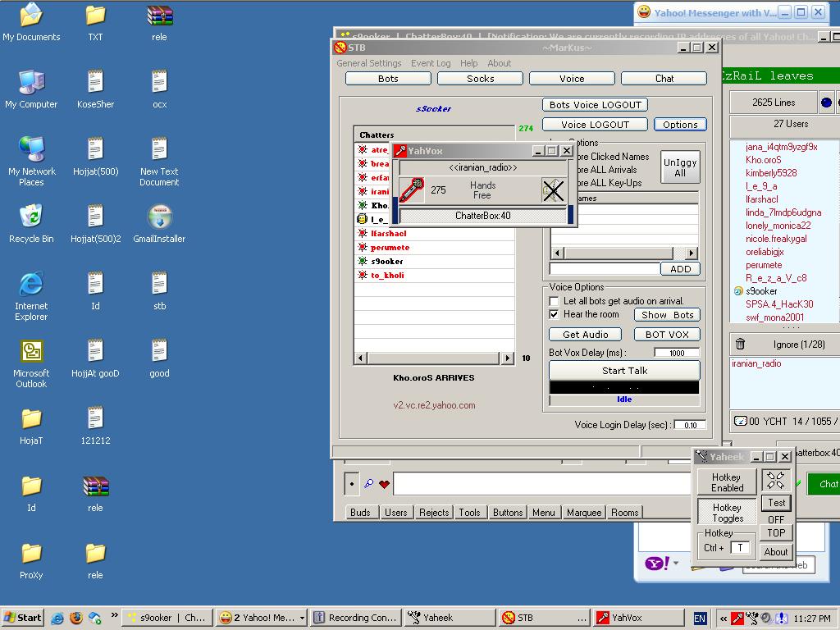Select the ProXy folder icon
This screenshot has height=630, width=840.
31,561
